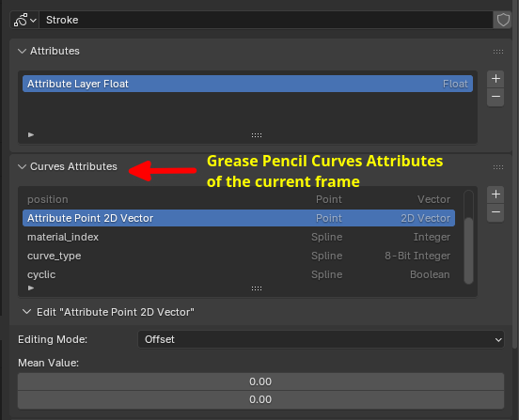Image resolution: width=519 pixels, height=420 pixels.
Task: Click the Curves Attributes panel drag-handle dots
Action: click(x=497, y=167)
